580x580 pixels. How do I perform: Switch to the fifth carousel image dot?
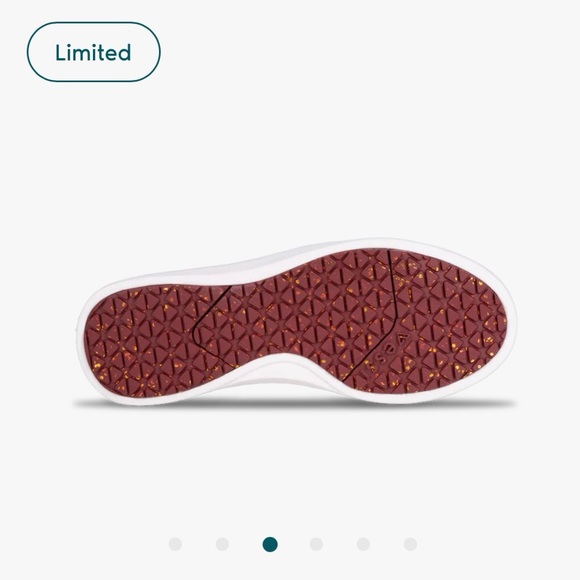tap(363, 544)
